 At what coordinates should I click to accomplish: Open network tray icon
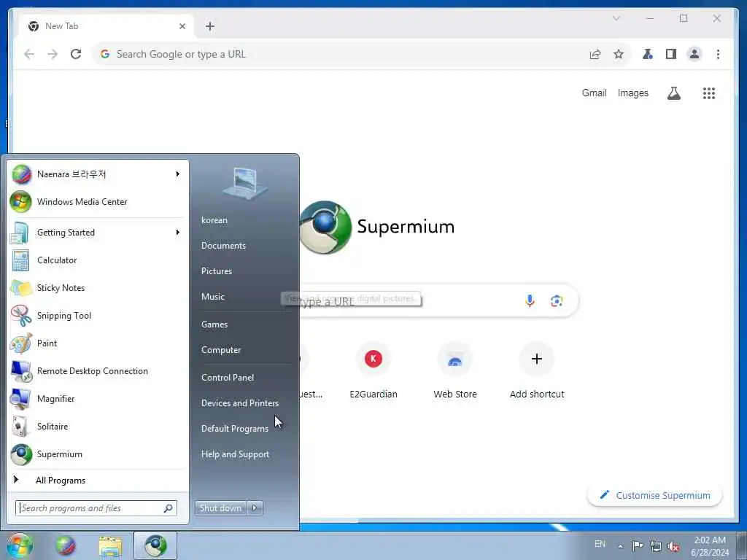click(x=656, y=546)
